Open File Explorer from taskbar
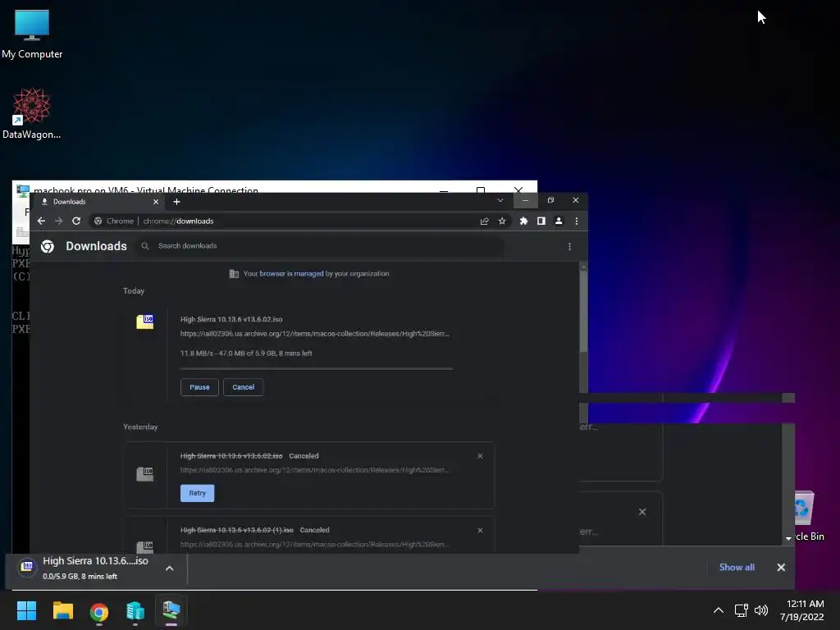This screenshot has width=840, height=630. pos(62,610)
